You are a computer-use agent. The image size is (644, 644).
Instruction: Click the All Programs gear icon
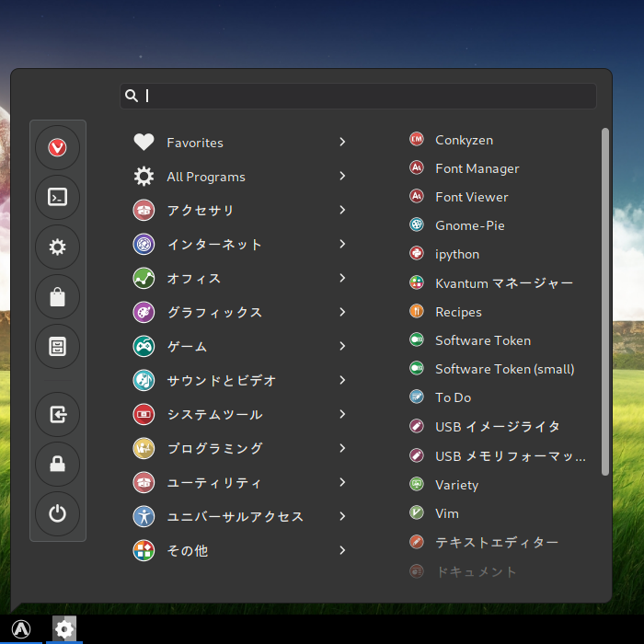(144, 177)
